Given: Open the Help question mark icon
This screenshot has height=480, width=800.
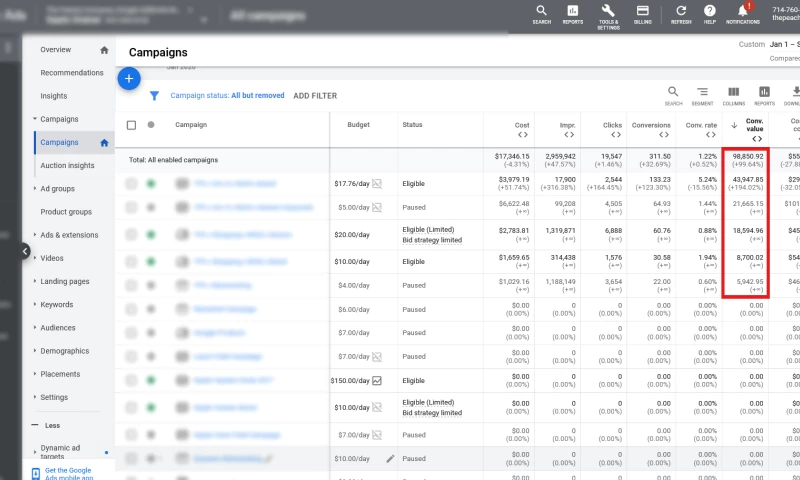Looking at the screenshot, I should pyautogui.click(x=710, y=12).
